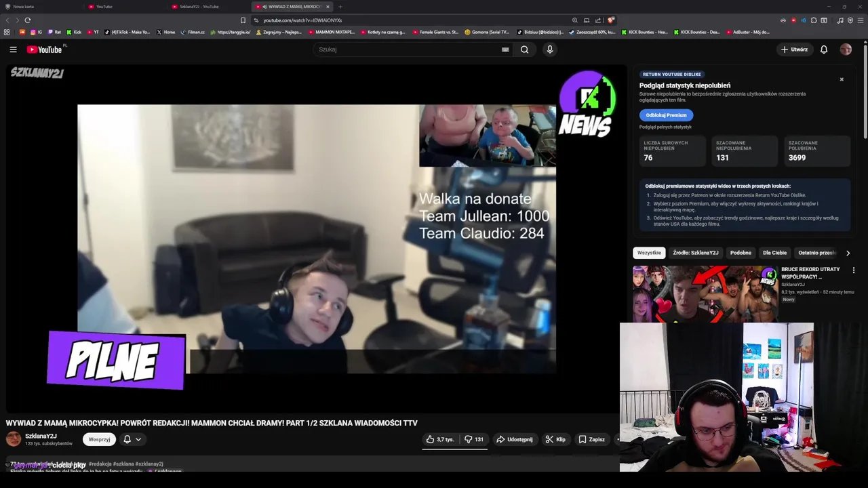Select the Źródło: SzklanaY2J filter chip
868x488 pixels.
pyautogui.click(x=695, y=253)
